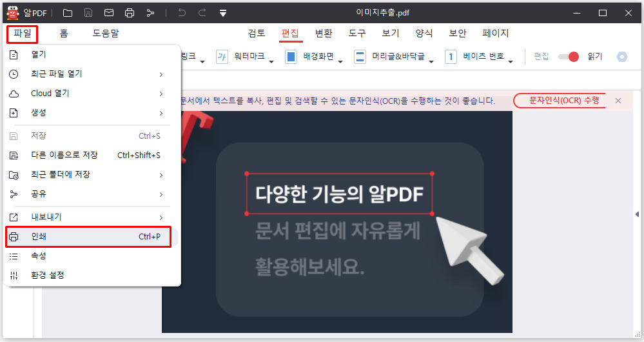Expand the 머리글&바닥글 dropdown arrow
644x342 pixels.
click(431, 62)
